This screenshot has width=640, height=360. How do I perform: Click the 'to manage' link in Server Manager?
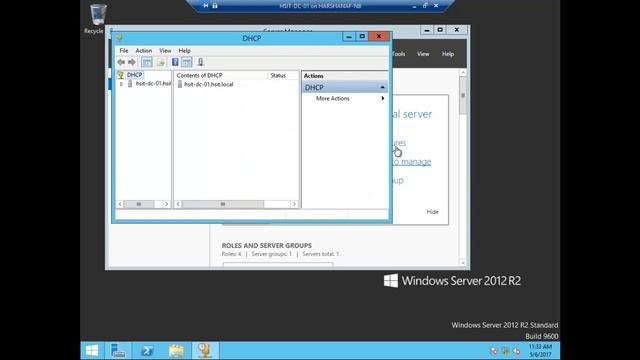[x=411, y=162]
